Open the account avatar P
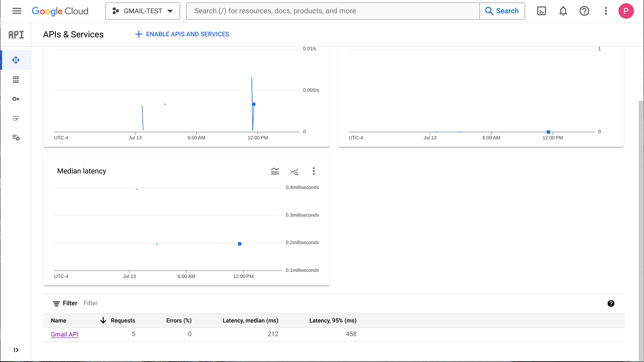This screenshot has height=362, width=644. tap(626, 11)
